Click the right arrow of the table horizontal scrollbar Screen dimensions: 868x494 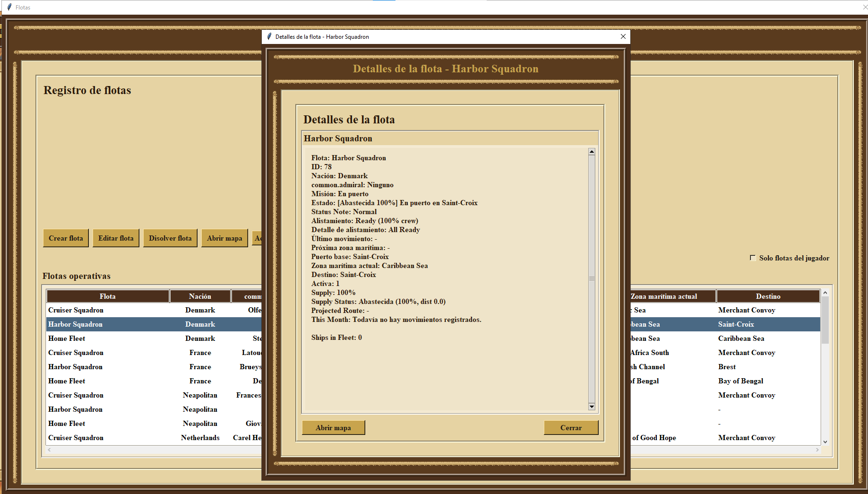pos(817,450)
